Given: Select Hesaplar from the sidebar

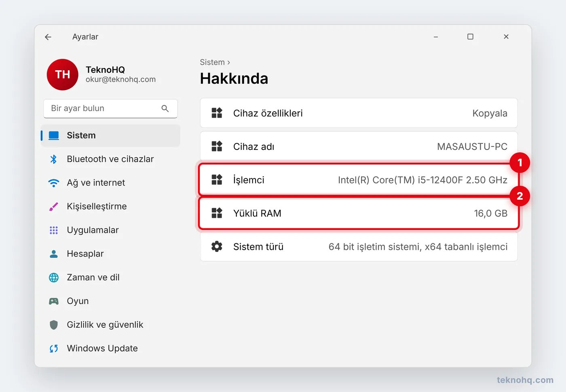Looking at the screenshot, I should click(110, 254).
